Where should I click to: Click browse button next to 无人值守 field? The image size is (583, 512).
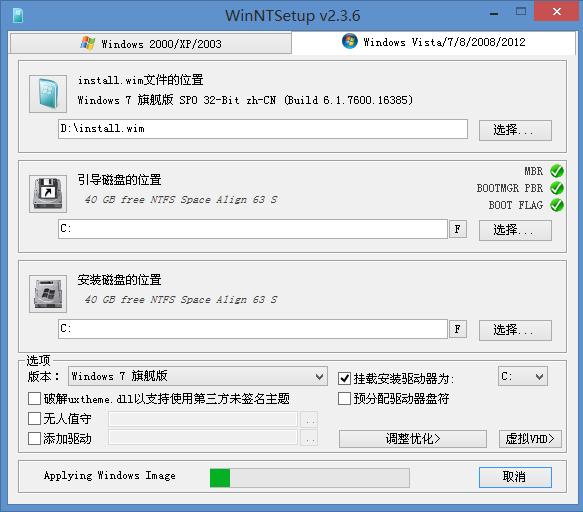309,419
